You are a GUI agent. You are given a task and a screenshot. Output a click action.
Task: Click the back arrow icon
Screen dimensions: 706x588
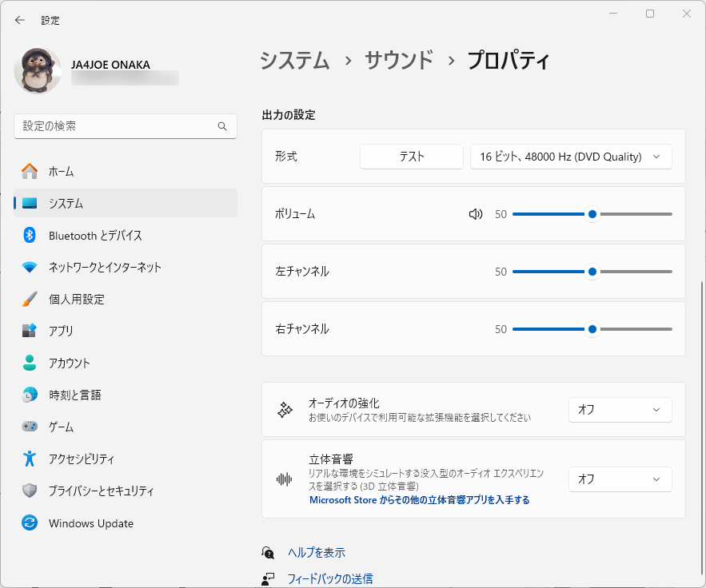[20, 20]
